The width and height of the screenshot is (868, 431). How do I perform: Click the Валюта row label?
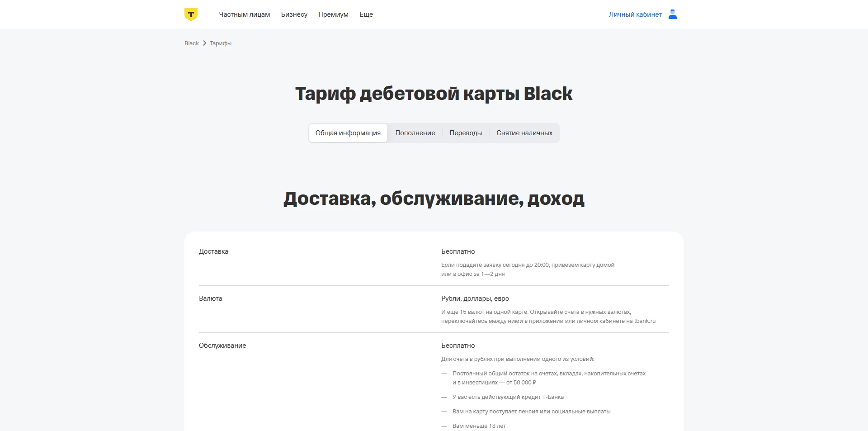click(x=211, y=298)
